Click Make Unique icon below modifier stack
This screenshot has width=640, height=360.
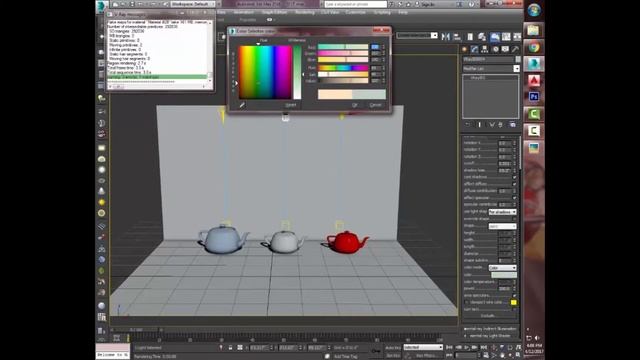click(492, 124)
